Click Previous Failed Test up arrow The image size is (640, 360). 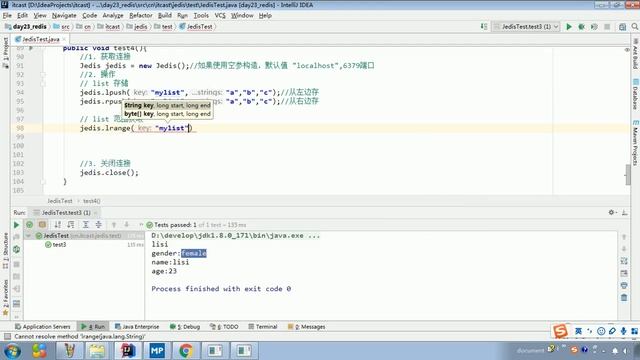[114, 224]
